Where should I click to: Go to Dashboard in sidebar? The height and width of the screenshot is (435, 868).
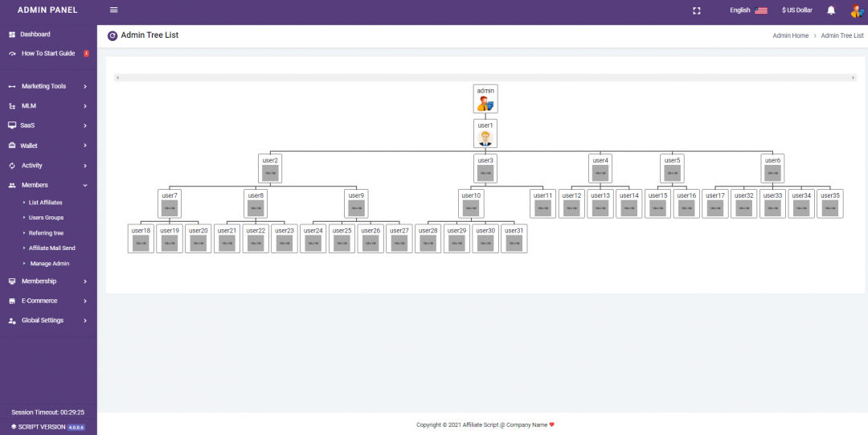pyautogui.click(x=35, y=35)
